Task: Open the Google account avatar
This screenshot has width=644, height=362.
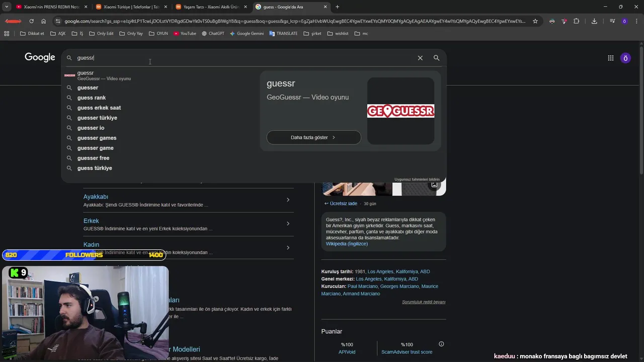Action: coord(625,58)
